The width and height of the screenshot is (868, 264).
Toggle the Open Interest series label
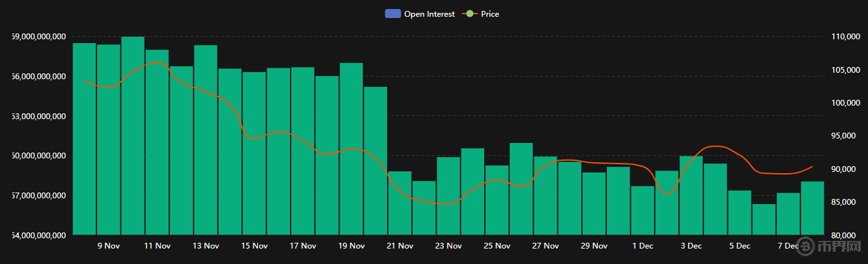(429, 14)
